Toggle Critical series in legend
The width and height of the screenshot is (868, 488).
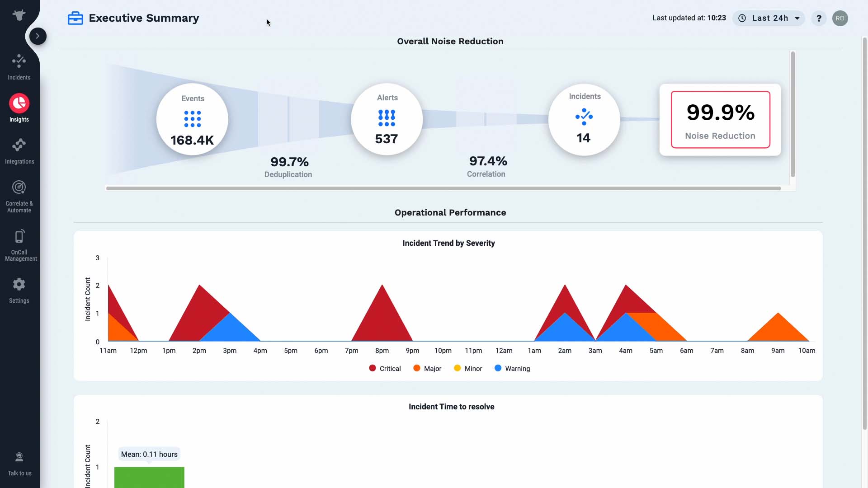pos(385,368)
